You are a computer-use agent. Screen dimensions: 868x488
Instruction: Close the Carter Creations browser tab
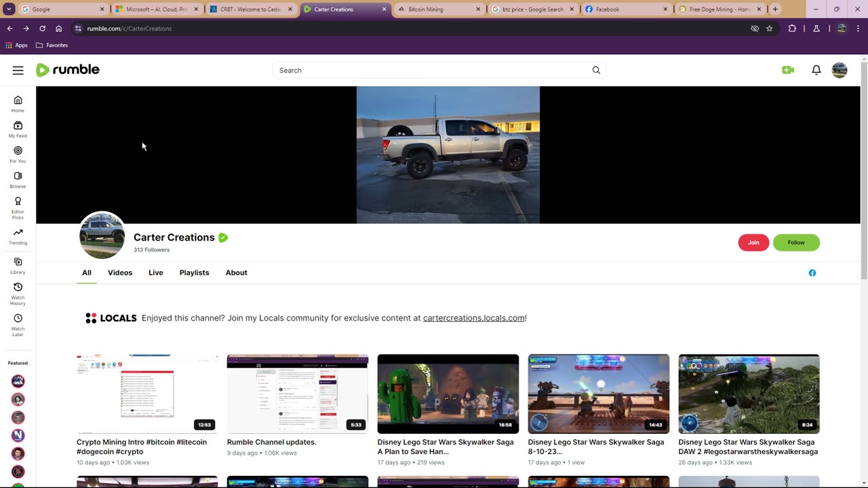pyautogui.click(x=384, y=9)
